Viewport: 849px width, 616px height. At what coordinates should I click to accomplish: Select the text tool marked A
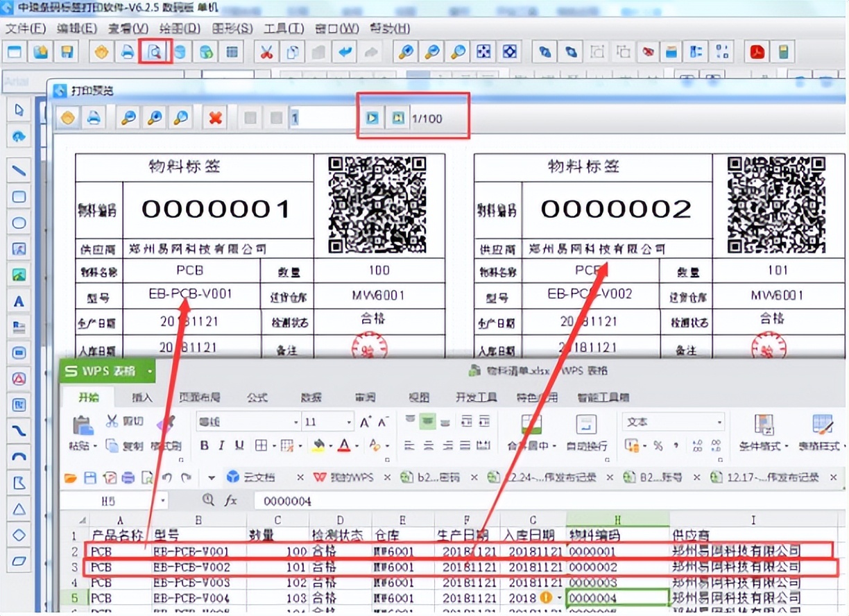pos(19,301)
